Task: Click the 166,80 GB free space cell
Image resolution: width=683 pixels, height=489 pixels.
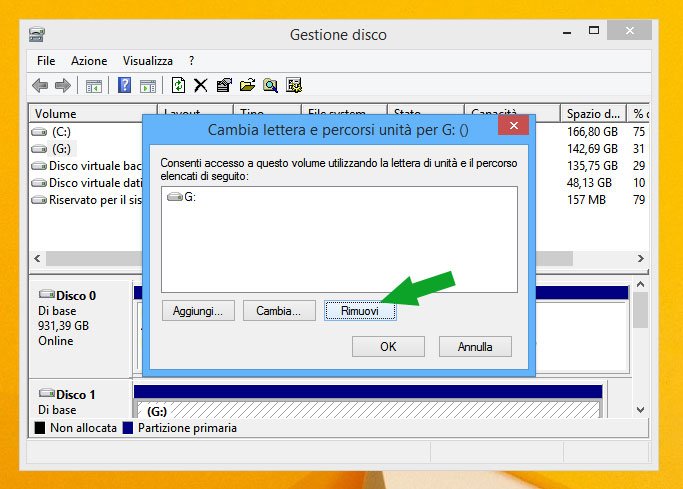Action: click(x=592, y=132)
